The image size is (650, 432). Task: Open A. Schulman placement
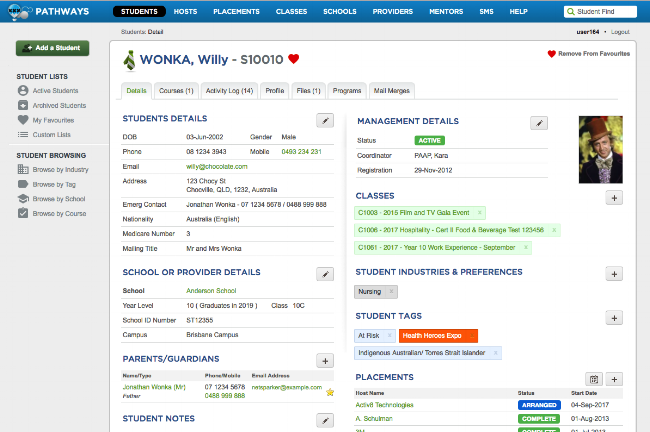pyautogui.click(x=374, y=419)
